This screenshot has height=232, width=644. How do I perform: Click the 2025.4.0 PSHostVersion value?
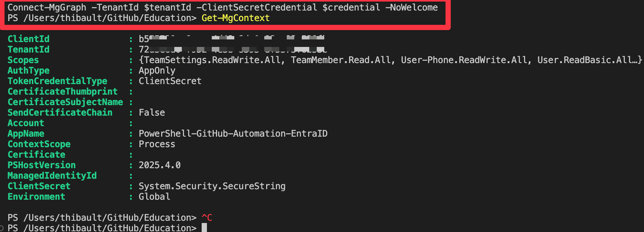click(x=159, y=165)
